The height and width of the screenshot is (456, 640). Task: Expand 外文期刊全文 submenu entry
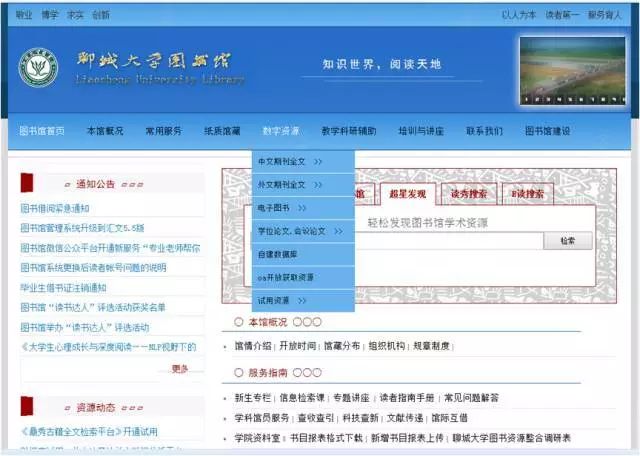[x=303, y=185]
